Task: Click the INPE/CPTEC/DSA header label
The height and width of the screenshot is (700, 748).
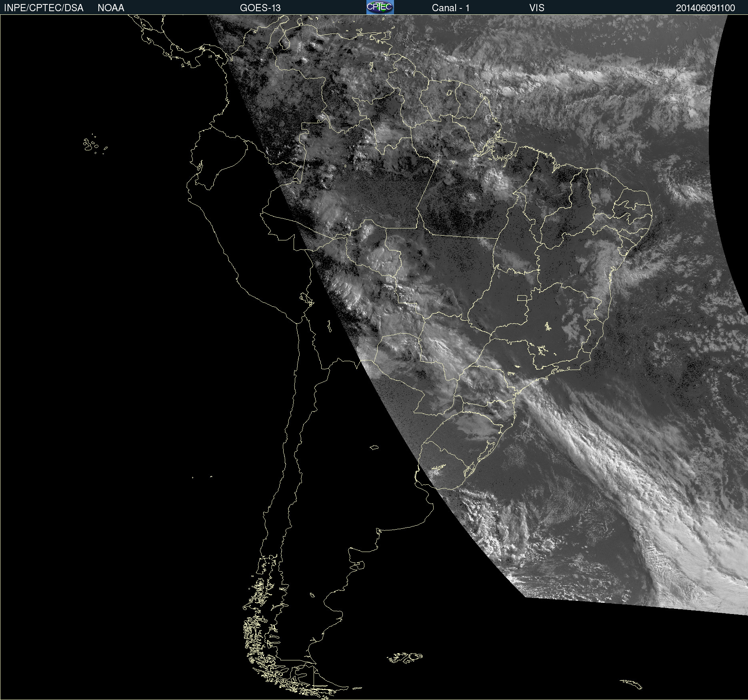Action: coord(44,8)
